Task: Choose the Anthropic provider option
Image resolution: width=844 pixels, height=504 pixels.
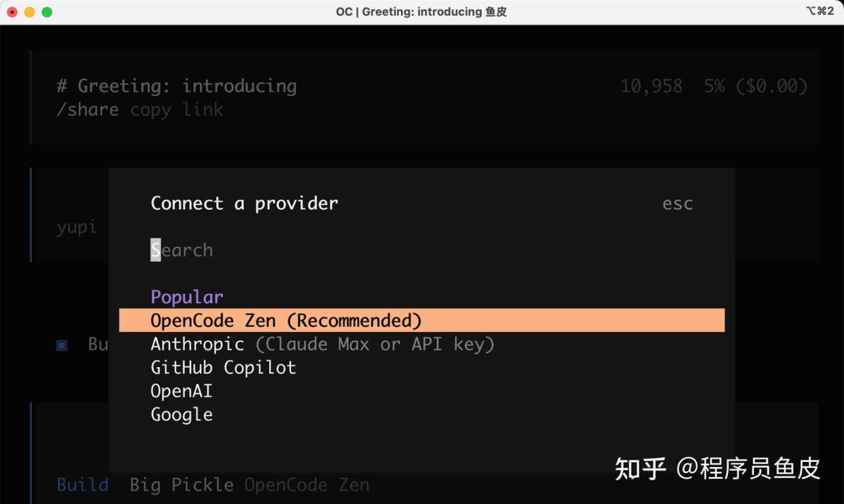Action: 197,344
